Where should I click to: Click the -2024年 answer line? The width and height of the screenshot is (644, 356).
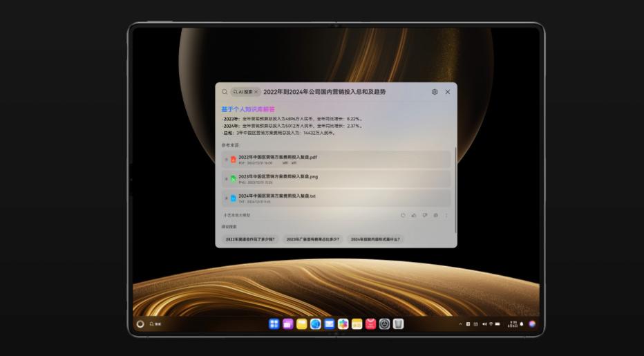point(292,126)
